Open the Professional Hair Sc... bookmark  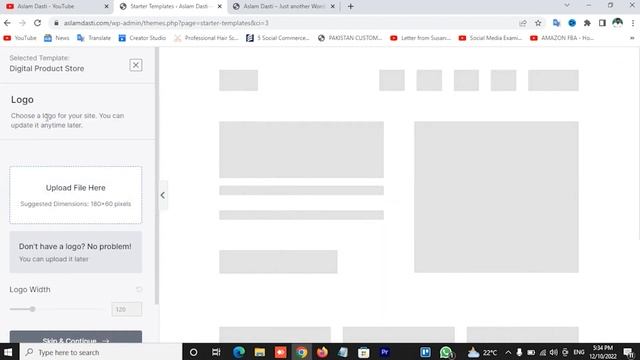click(x=206, y=38)
